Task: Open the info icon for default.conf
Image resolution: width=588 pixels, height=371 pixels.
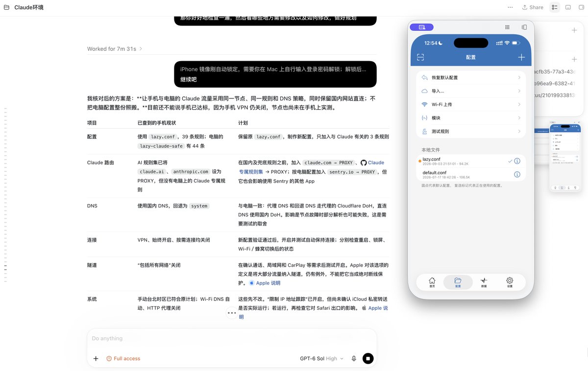Action: pos(517,174)
